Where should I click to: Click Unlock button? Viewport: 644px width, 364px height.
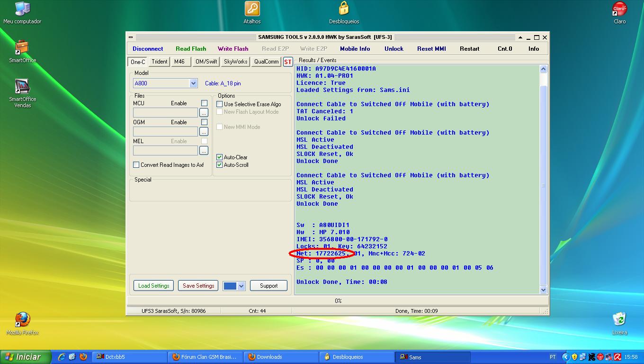(394, 49)
